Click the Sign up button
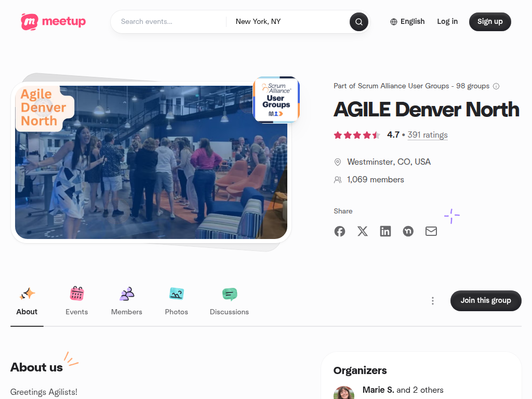The height and width of the screenshot is (399, 532). click(490, 22)
